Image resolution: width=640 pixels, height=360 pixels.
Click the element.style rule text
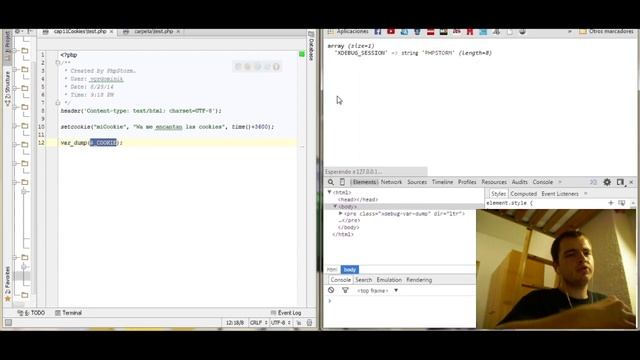509,203
